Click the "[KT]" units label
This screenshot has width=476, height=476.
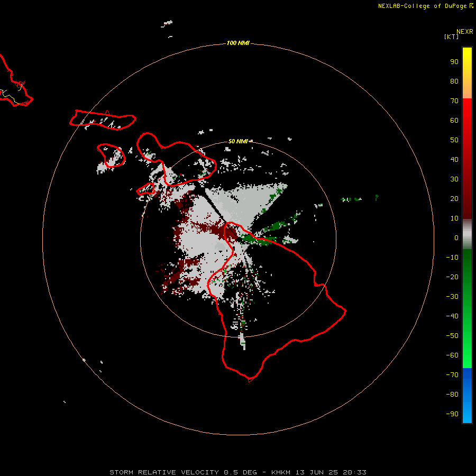[451, 36]
